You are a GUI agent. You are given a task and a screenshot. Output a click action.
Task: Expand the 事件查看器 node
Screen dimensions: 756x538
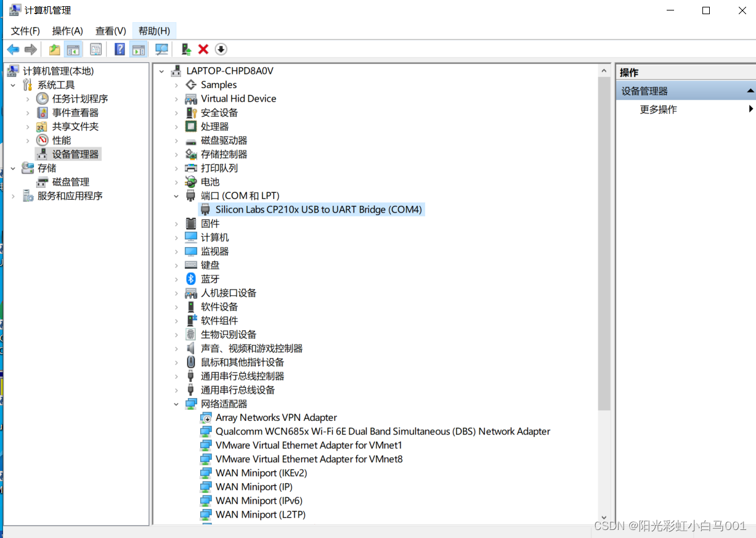point(27,113)
